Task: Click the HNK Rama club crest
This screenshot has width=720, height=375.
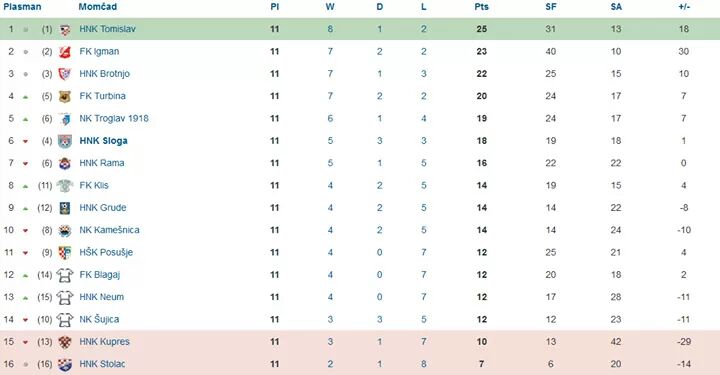Action: (x=65, y=163)
